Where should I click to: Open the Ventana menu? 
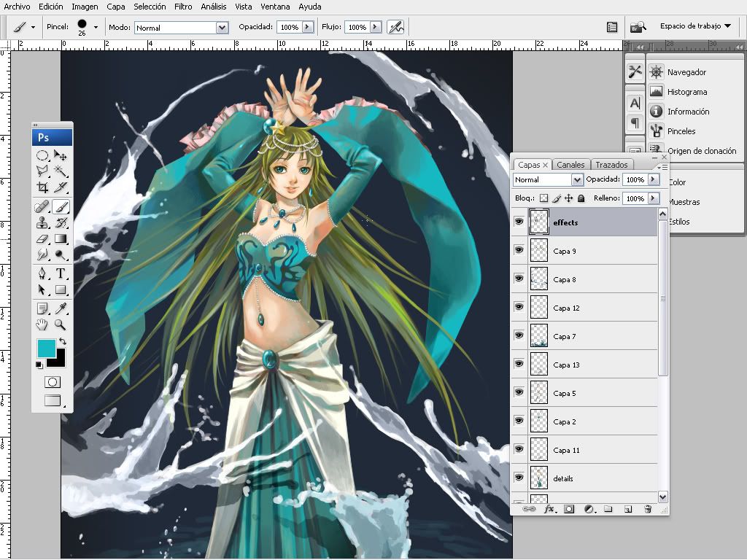275,7
